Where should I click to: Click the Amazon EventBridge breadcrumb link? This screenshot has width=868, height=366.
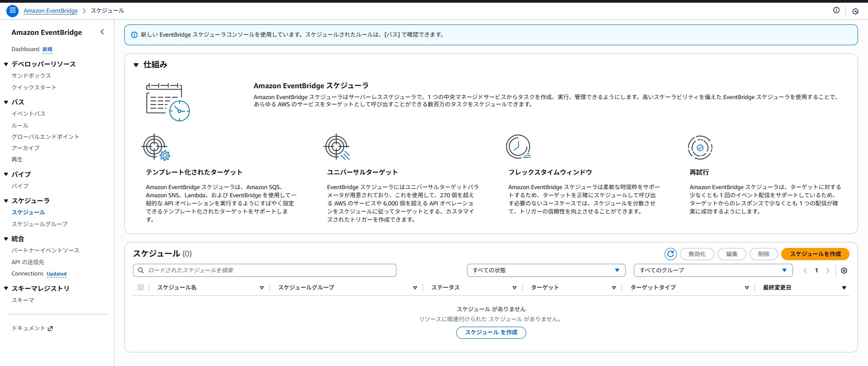tap(51, 11)
